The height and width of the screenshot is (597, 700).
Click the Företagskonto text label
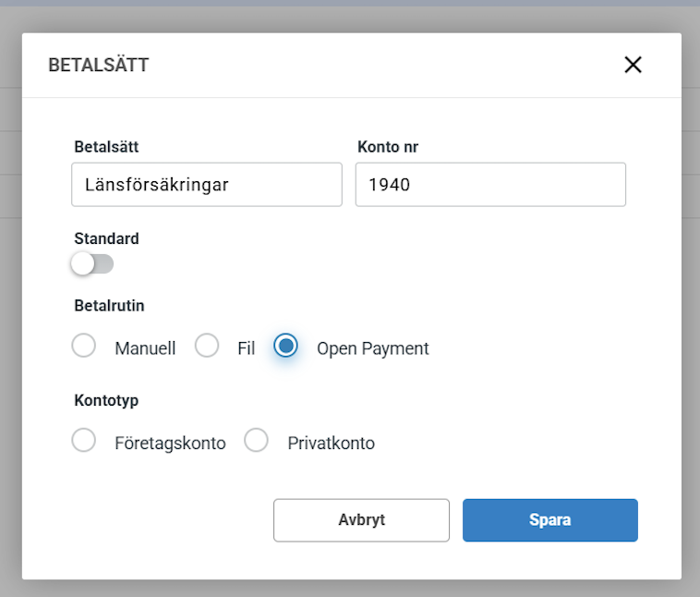coord(170,444)
